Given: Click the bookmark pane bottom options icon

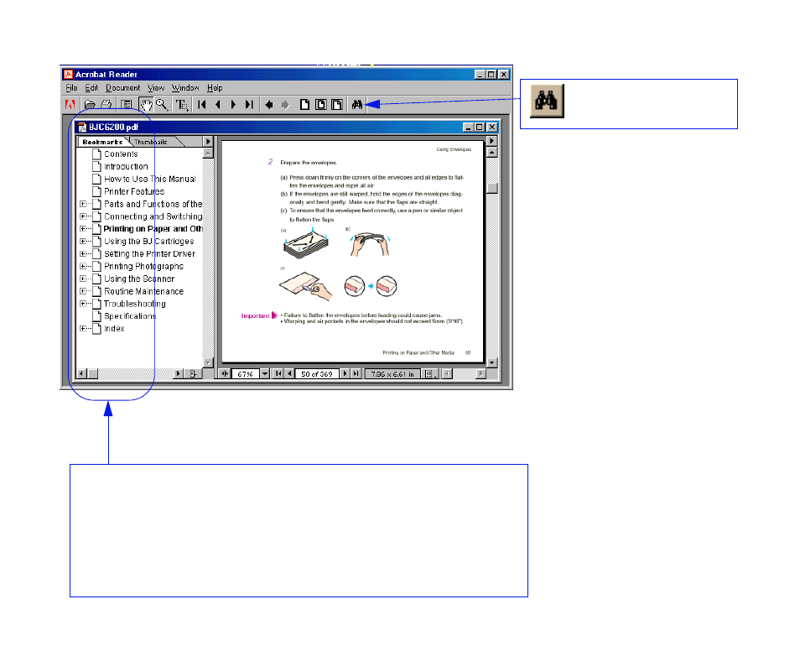Looking at the screenshot, I should point(194,373).
